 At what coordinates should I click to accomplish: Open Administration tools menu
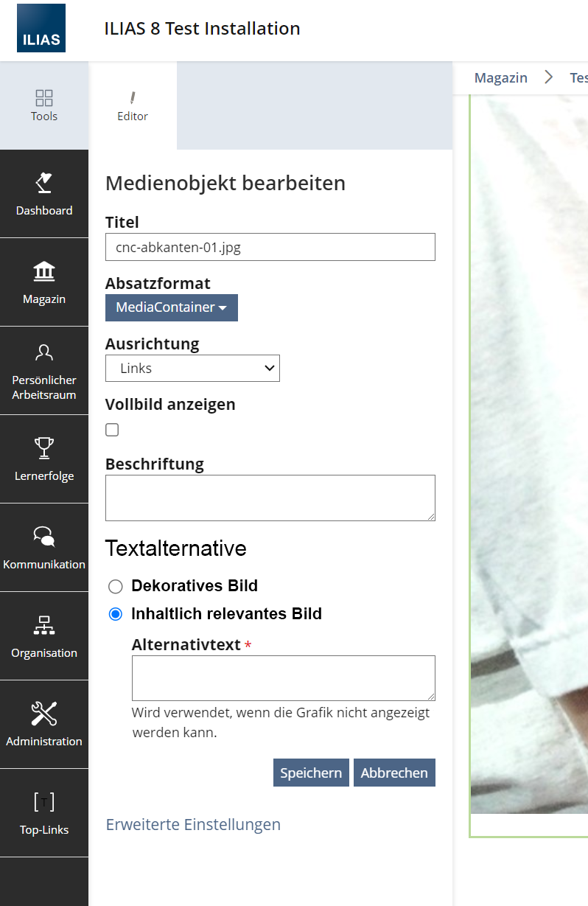pyautogui.click(x=44, y=725)
